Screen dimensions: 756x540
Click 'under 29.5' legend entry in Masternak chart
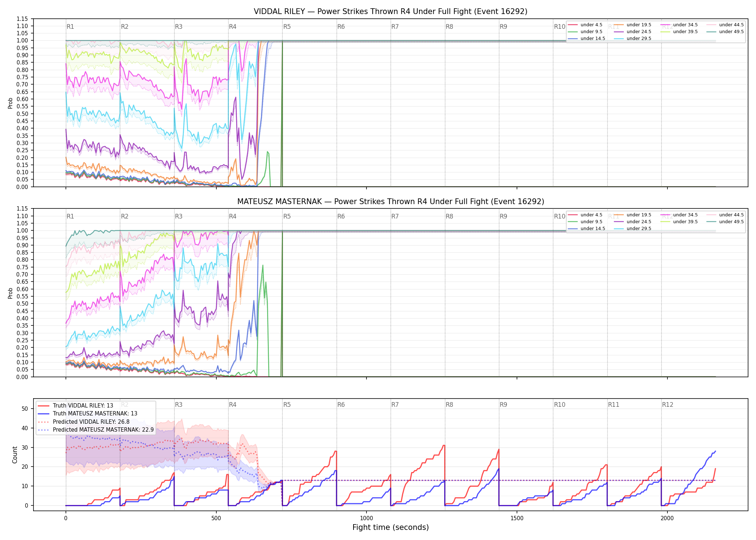(x=633, y=229)
